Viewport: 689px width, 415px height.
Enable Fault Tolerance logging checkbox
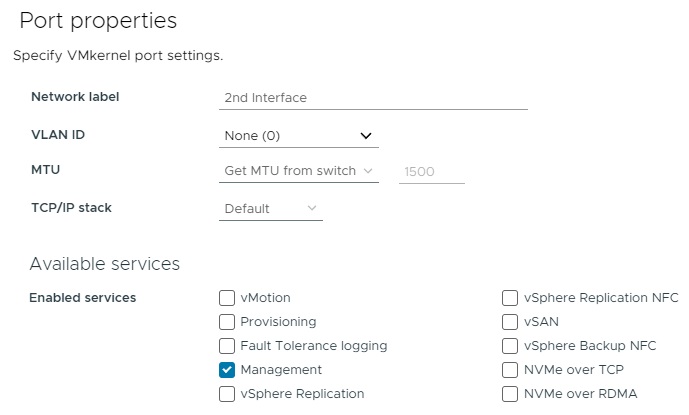(x=227, y=346)
